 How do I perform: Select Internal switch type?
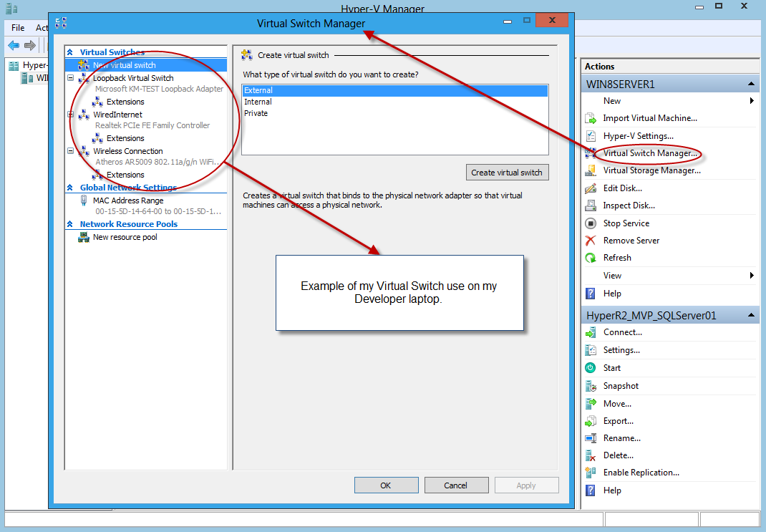pyautogui.click(x=394, y=102)
